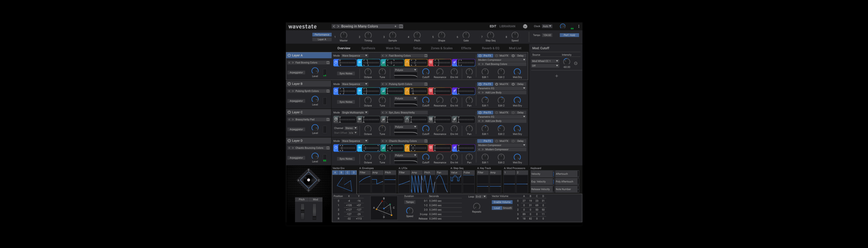Select Smooth vector volume mode
The height and width of the screenshot is (248, 868).
[x=507, y=208]
